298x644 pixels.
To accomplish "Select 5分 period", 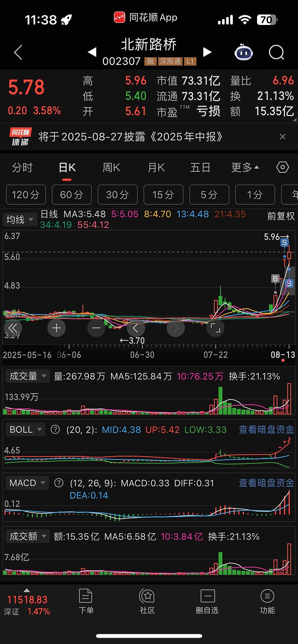I will 209,195.
